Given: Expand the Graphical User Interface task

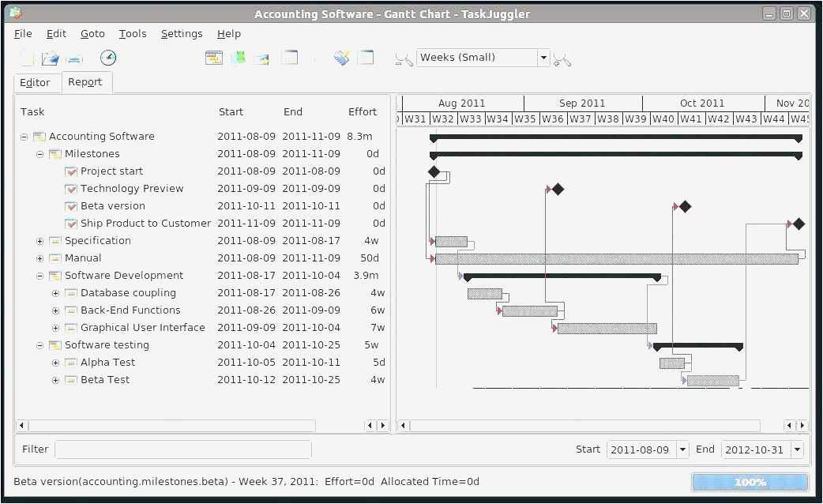Looking at the screenshot, I should tap(55, 328).
